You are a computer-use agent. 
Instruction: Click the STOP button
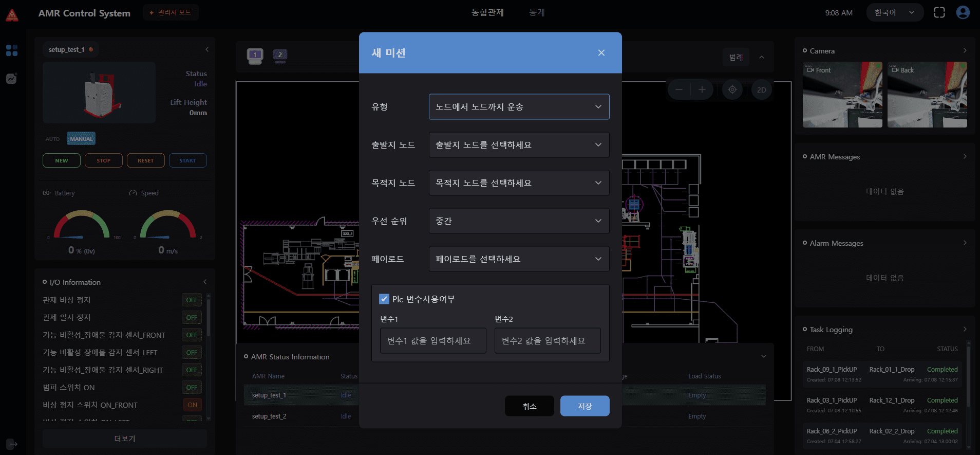(103, 160)
